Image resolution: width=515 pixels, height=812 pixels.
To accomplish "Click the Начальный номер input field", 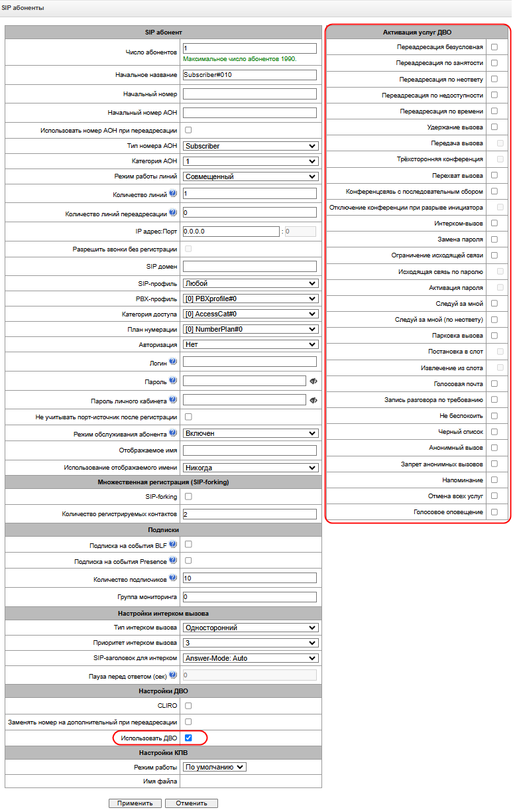I will (250, 94).
